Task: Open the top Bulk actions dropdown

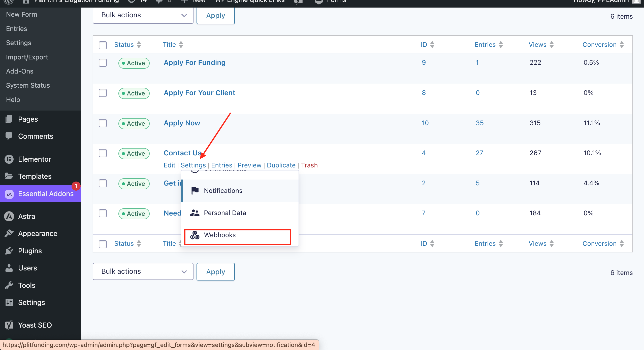Action: (x=143, y=15)
